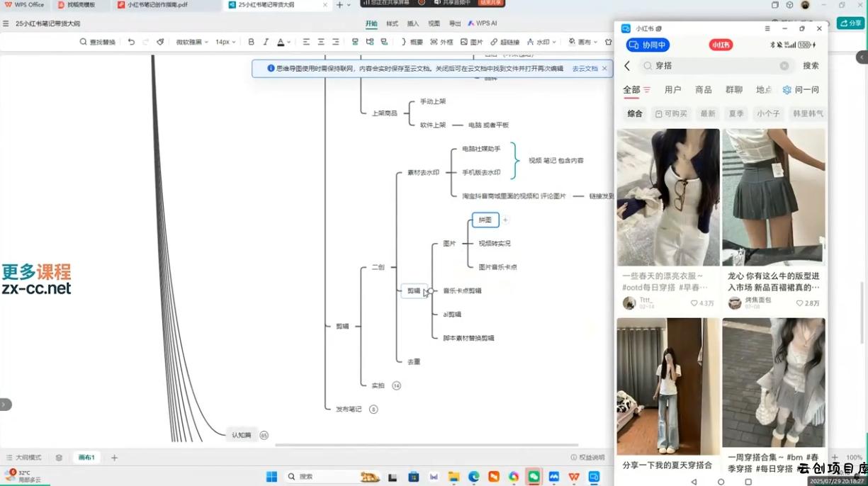Switch to the 插入 ribbon tab

click(413, 23)
